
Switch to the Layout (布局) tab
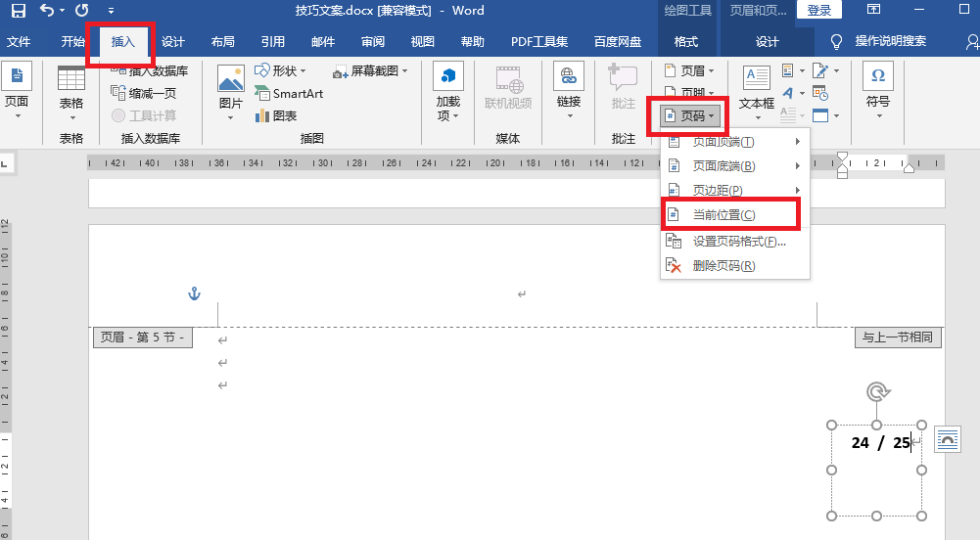pos(223,42)
